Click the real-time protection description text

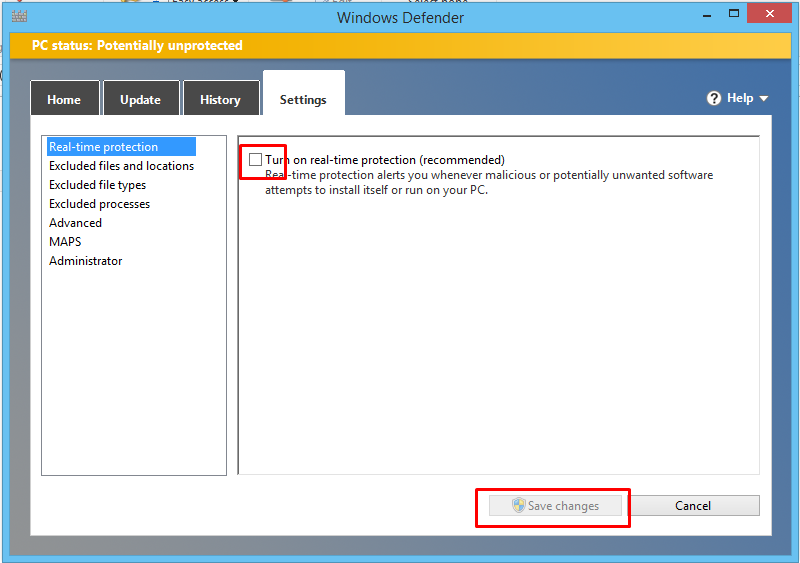[x=489, y=182]
